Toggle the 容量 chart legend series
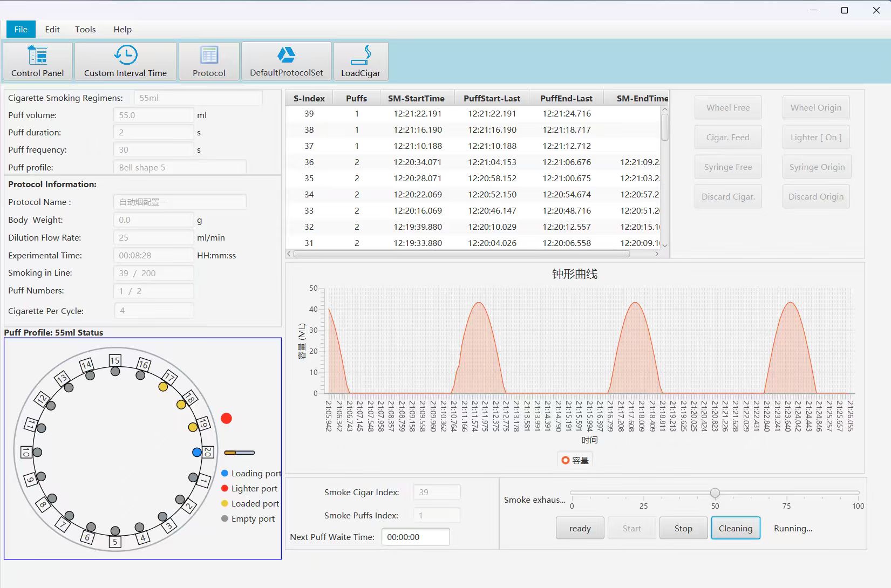The width and height of the screenshot is (891, 588). pos(575,460)
